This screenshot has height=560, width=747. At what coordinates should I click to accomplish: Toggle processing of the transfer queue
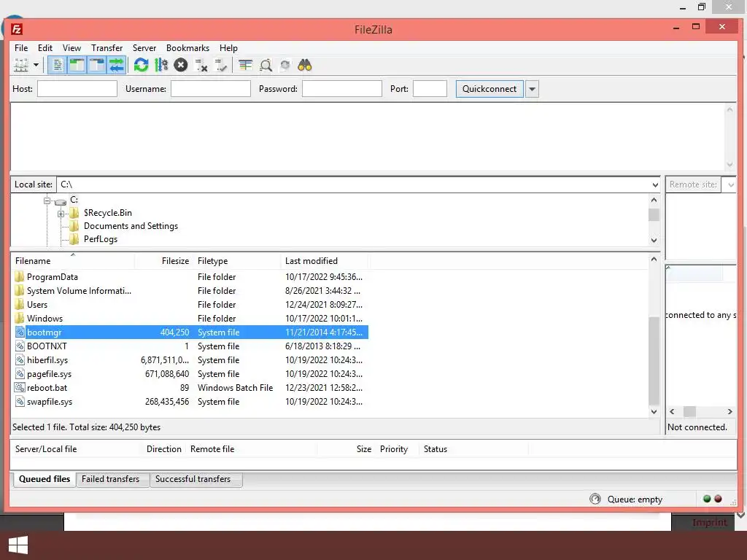(x=161, y=65)
